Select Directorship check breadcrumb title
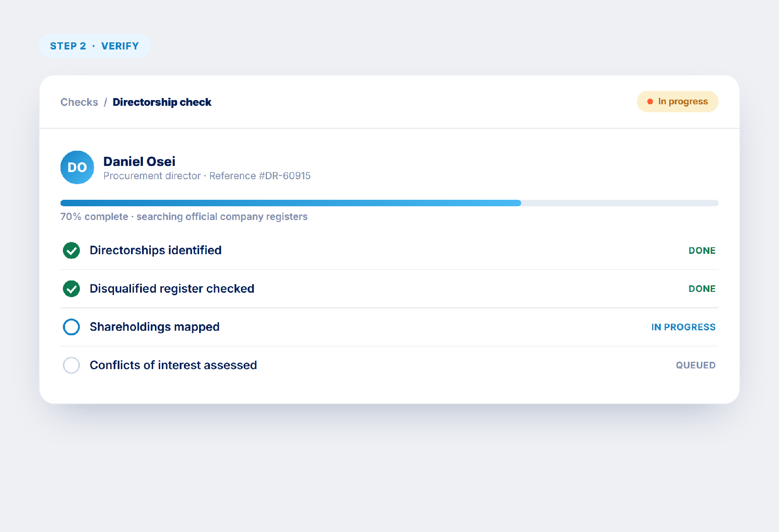779x532 pixels. 162,102
